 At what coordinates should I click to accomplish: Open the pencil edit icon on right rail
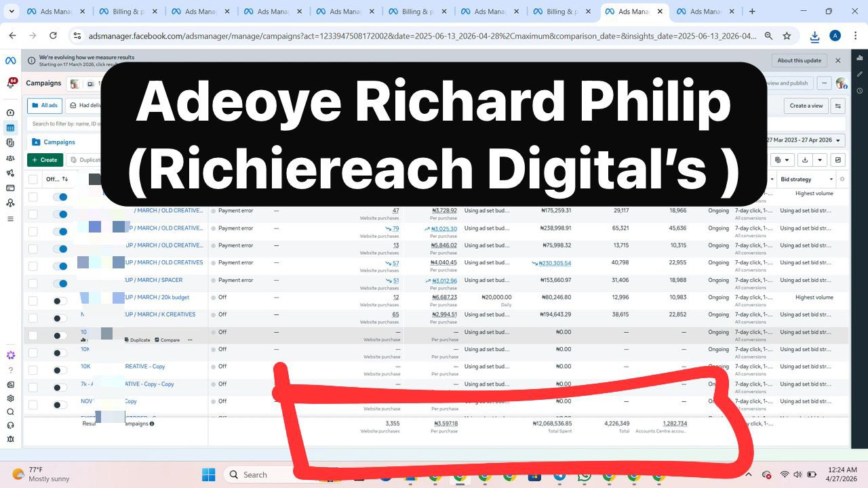click(860, 74)
